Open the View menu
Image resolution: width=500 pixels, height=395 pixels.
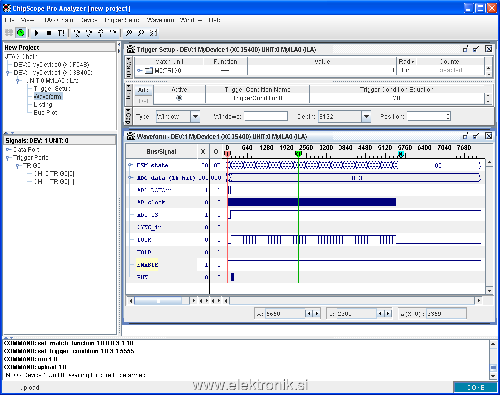click(x=27, y=20)
